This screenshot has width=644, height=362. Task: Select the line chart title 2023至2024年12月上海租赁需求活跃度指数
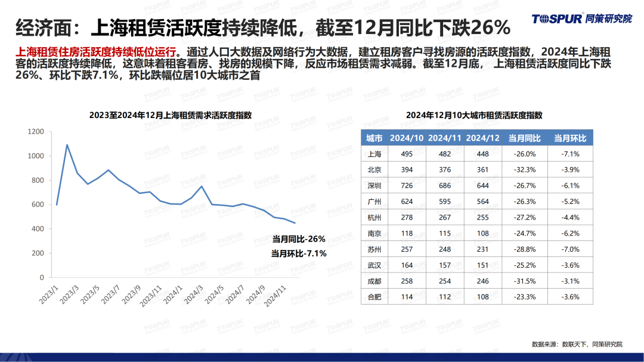click(x=171, y=116)
